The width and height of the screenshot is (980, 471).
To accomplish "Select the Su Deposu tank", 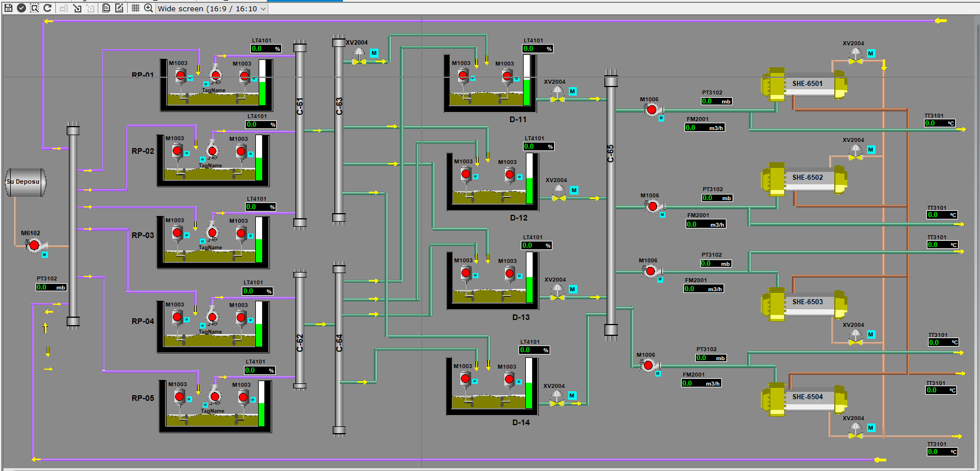I will tap(25, 182).
